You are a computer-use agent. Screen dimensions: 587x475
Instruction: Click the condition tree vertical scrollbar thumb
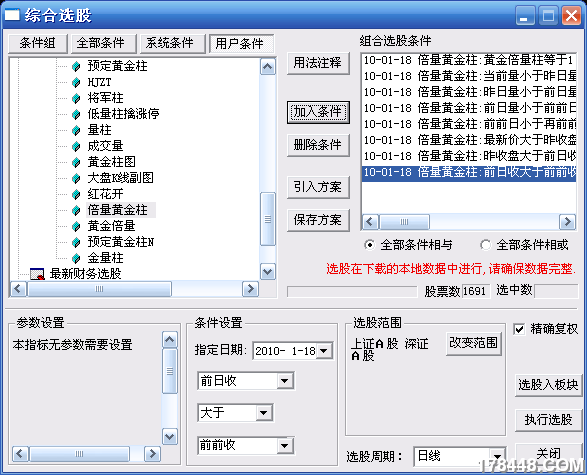268,219
